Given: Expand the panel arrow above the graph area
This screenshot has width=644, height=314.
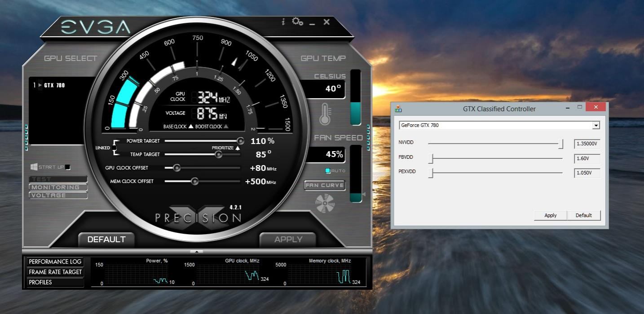Looking at the screenshot, I should click(197, 252).
